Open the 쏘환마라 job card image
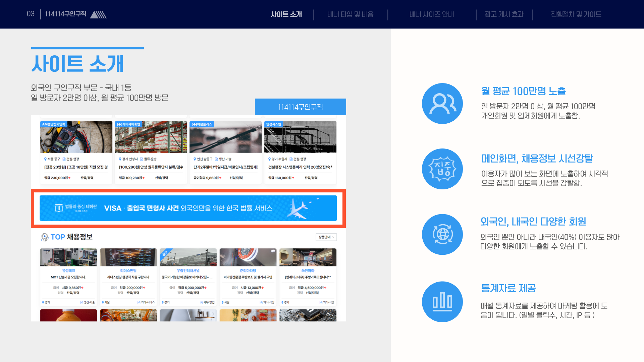Image resolution: width=644 pixels, height=362 pixels. (x=308, y=257)
